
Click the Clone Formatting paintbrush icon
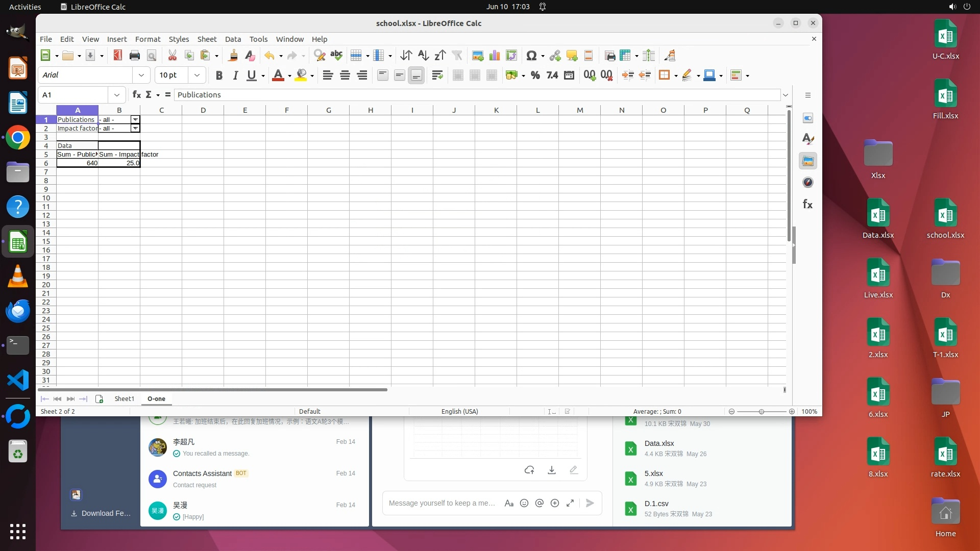[x=233, y=56]
